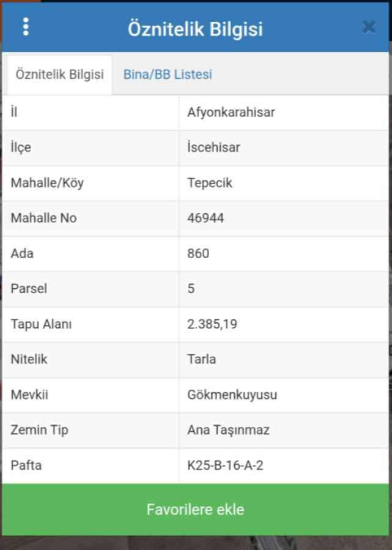Select the Tepecik neighborhood value

(210, 183)
